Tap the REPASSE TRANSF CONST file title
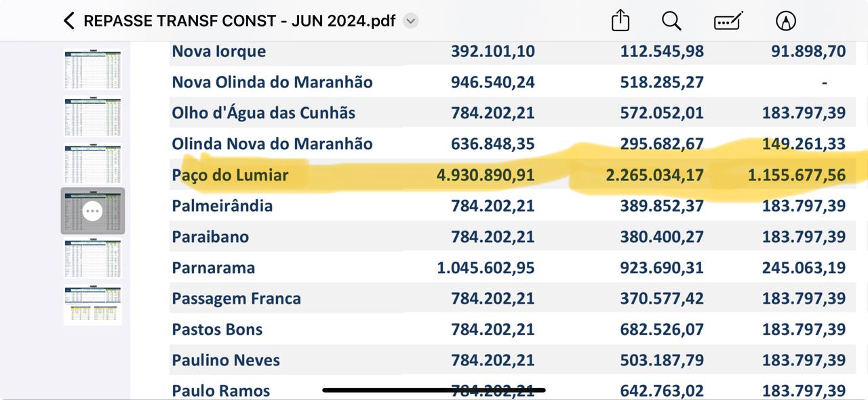 click(x=239, y=21)
